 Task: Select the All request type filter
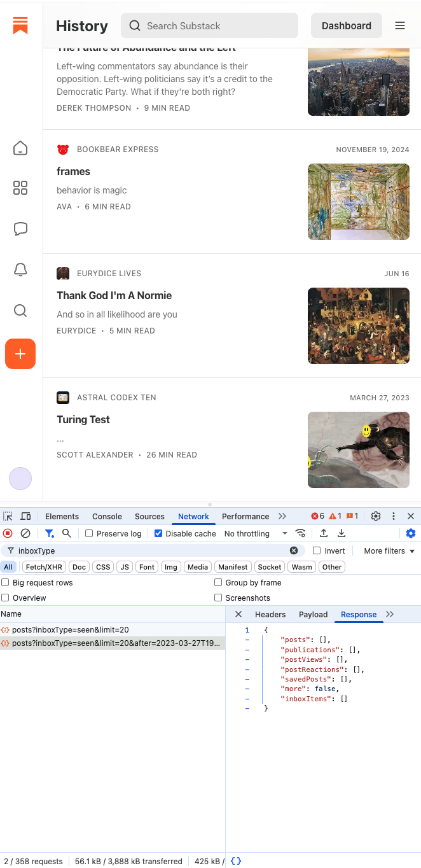coord(8,566)
